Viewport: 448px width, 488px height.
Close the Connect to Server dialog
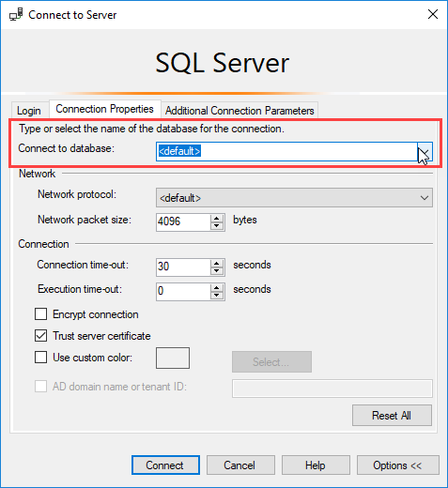433,14
